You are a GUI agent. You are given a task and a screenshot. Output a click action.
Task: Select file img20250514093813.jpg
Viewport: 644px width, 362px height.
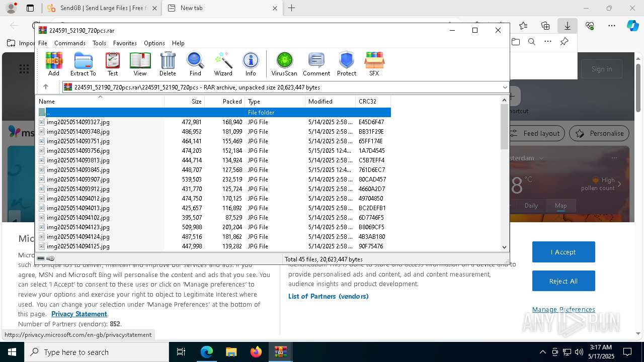(x=214, y=160)
